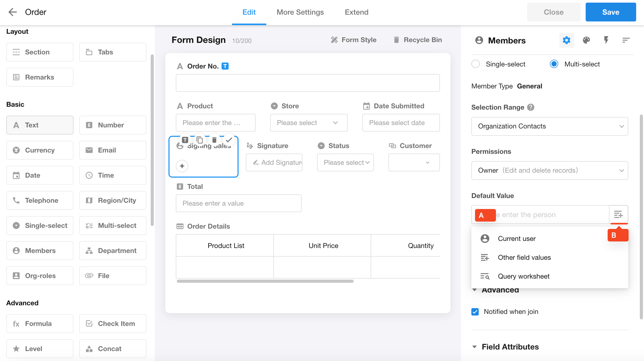This screenshot has width=644, height=361.
Task: Click the Selection Range help icon
Action: [531, 107]
